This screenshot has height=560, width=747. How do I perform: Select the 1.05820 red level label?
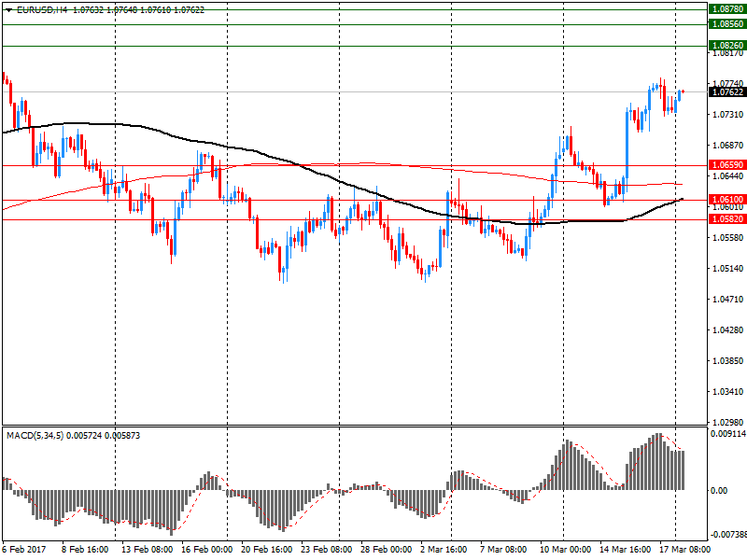pyautogui.click(x=727, y=219)
